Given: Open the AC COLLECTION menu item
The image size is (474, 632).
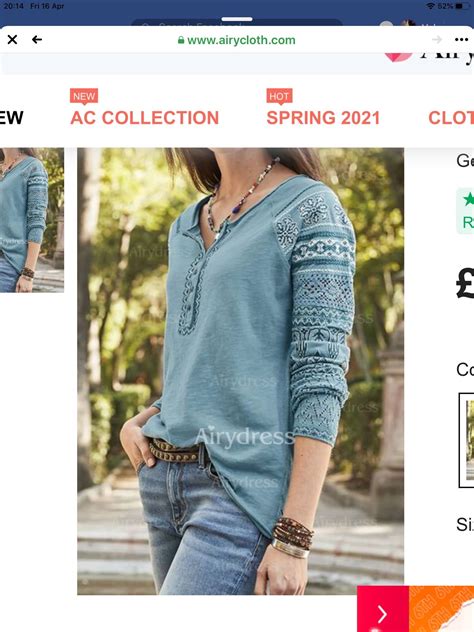Looking at the screenshot, I should pos(145,118).
